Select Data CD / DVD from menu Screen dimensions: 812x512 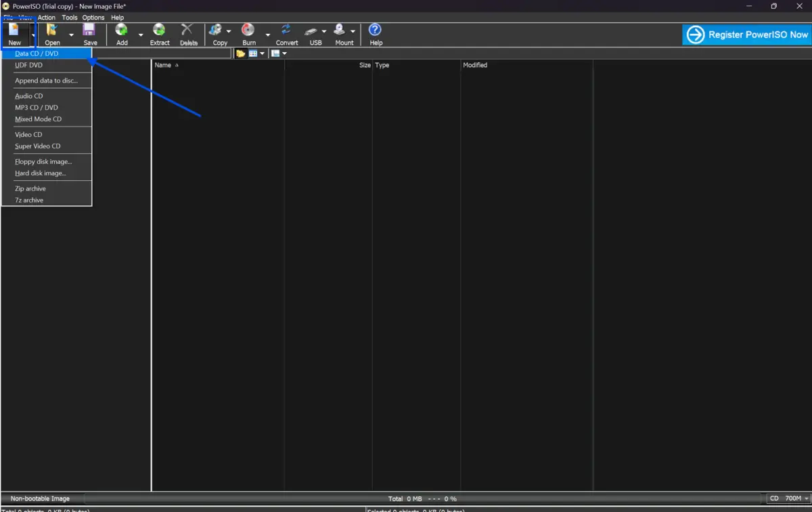(47, 54)
